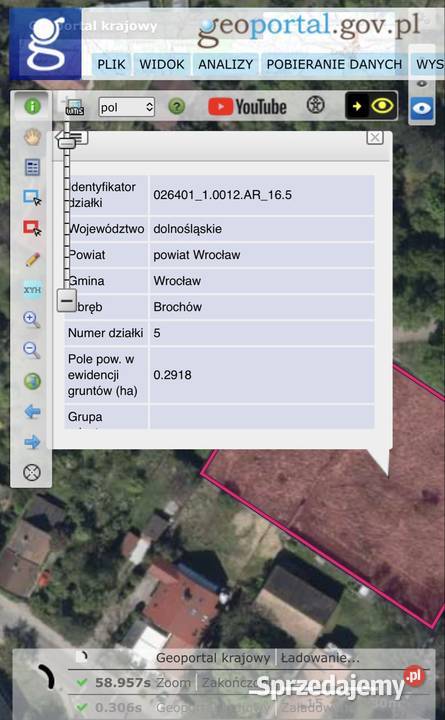Show full extent with globe icon
The height and width of the screenshot is (720, 445).
[32, 381]
